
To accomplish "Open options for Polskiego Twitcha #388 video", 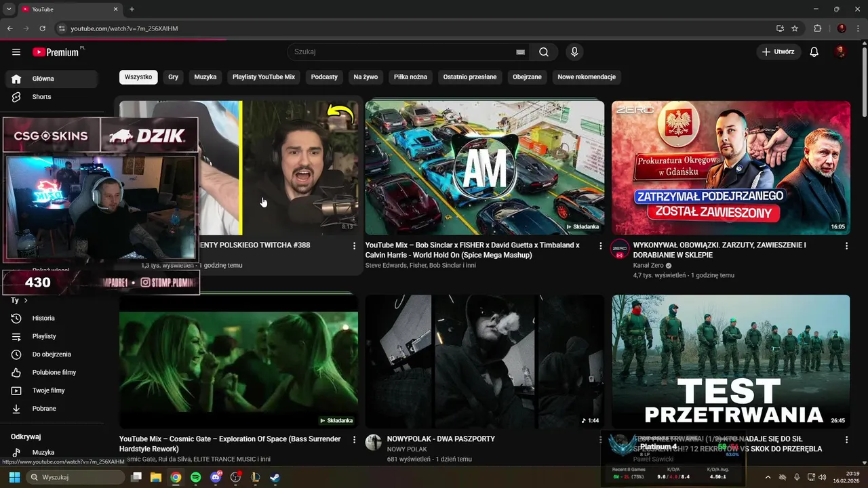I will pyautogui.click(x=354, y=246).
